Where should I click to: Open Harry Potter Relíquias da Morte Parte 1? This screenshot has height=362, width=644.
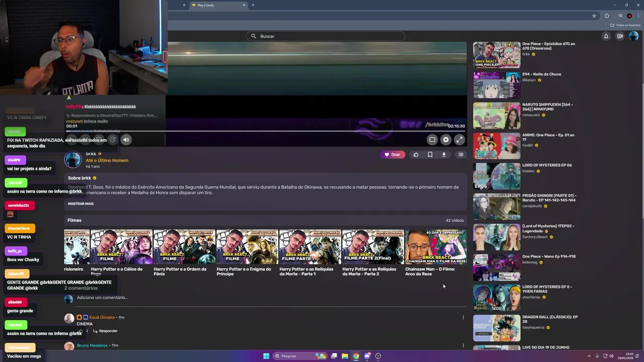tap(310, 247)
